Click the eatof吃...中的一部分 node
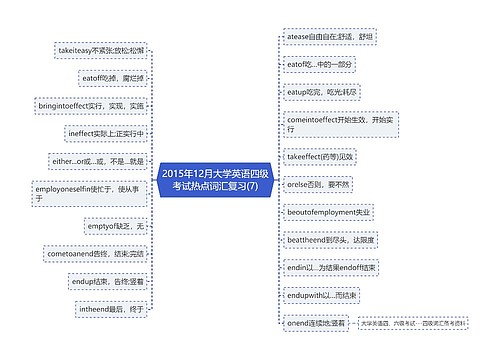The width and height of the screenshot is (500, 360). tap(319, 64)
